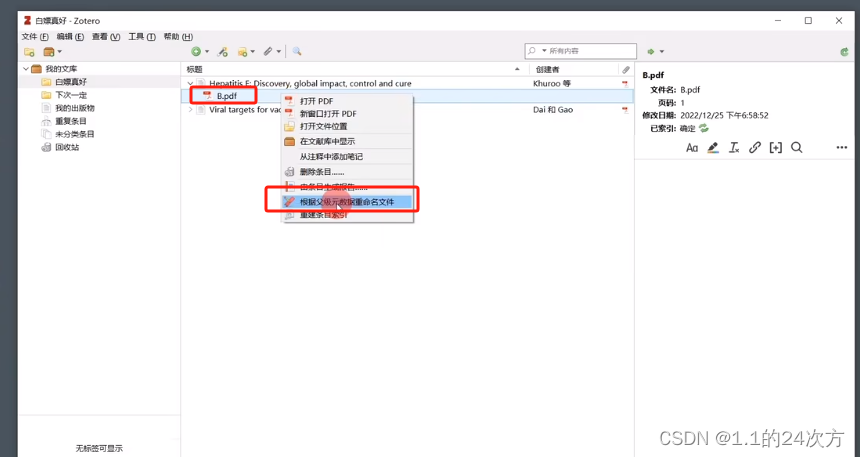
Task: Click the New Collection toolbar icon
Action: click(x=29, y=52)
